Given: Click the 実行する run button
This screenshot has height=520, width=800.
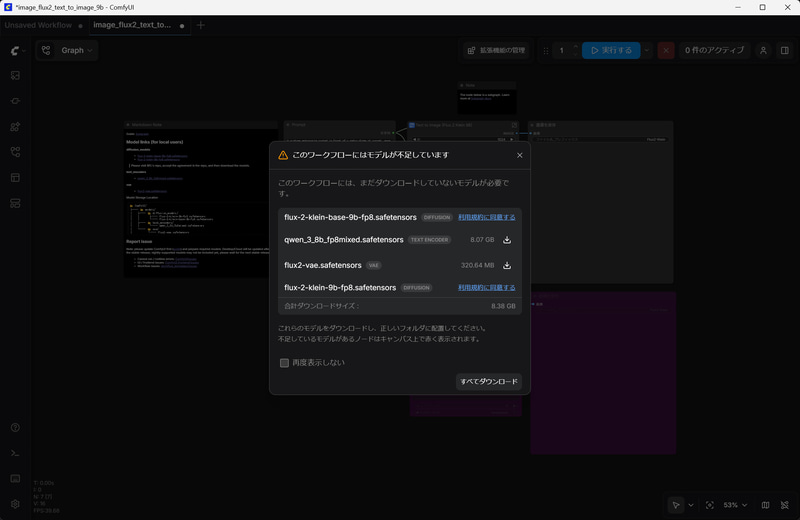Looking at the screenshot, I should [x=611, y=51].
